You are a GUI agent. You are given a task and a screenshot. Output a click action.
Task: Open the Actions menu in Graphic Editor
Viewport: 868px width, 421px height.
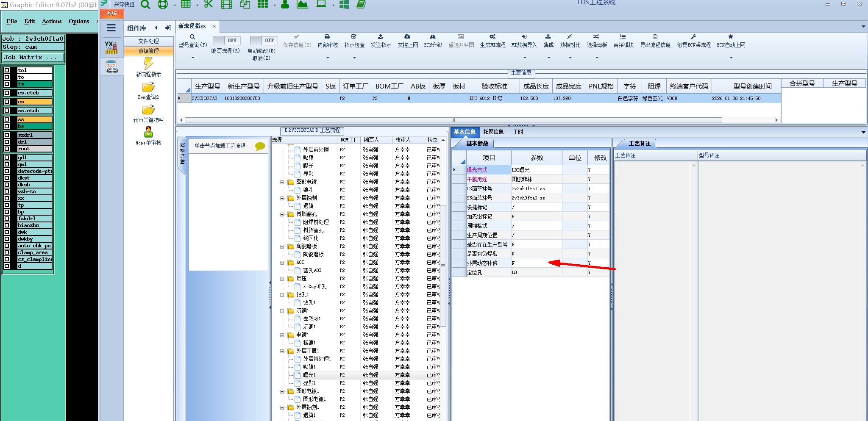tap(52, 21)
